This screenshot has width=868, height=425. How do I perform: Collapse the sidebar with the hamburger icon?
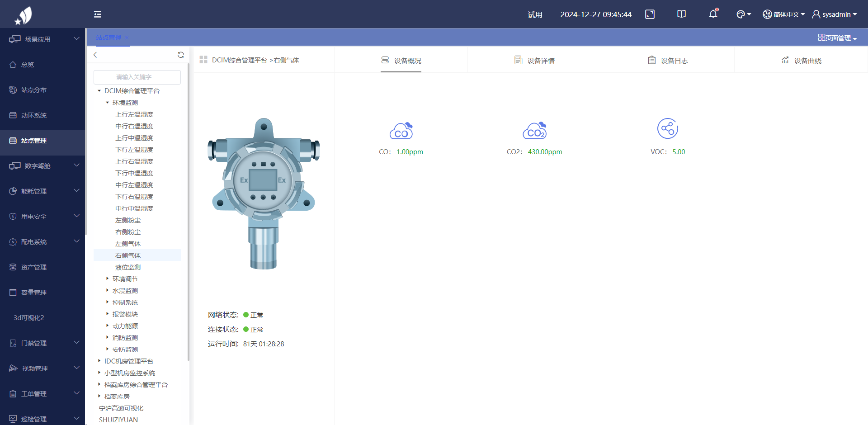pyautogui.click(x=98, y=14)
